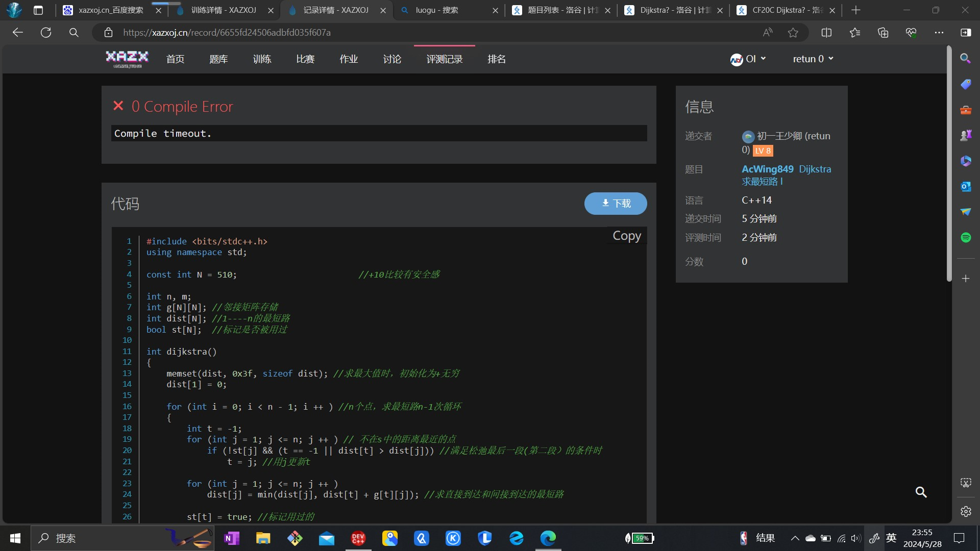This screenshot has width=980, height=551.
Task: Click the LV 8 level badge
Action: (763, 151)
